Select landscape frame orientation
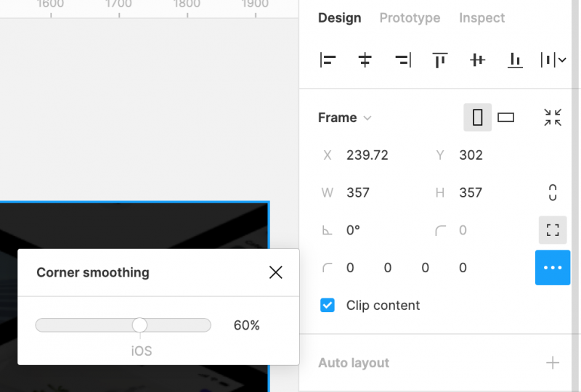581x392 pixels. tap(506, 118)
